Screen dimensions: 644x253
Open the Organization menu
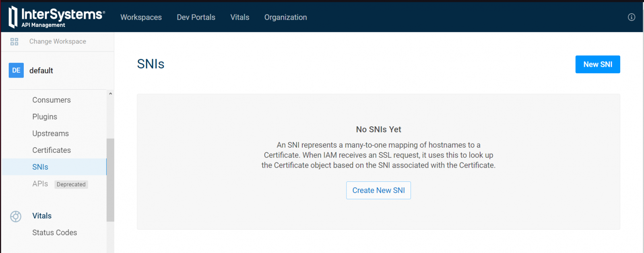coord(285,17)
